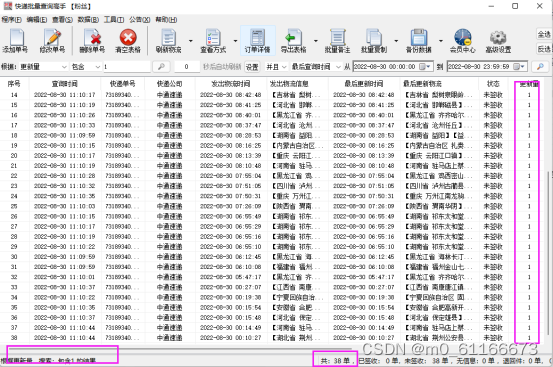Click the 删除单号 icon

pos(92,37)
